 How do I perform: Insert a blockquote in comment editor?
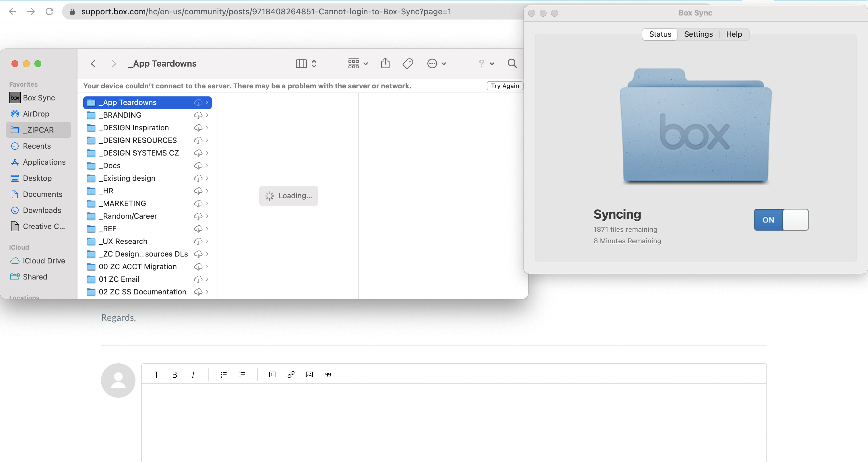point(328,375)
